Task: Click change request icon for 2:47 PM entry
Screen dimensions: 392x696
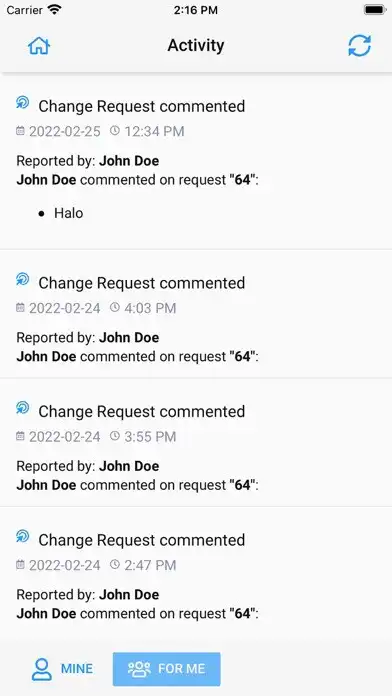Action: 23,536
